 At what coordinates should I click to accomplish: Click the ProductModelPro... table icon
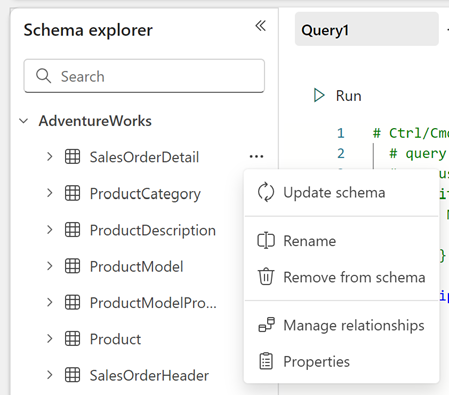72,302
